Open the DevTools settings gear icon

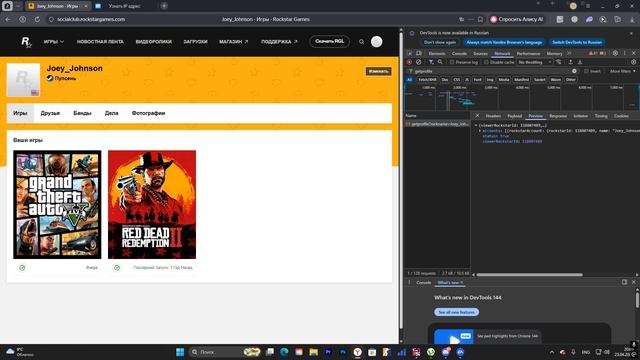coord(615,53)
